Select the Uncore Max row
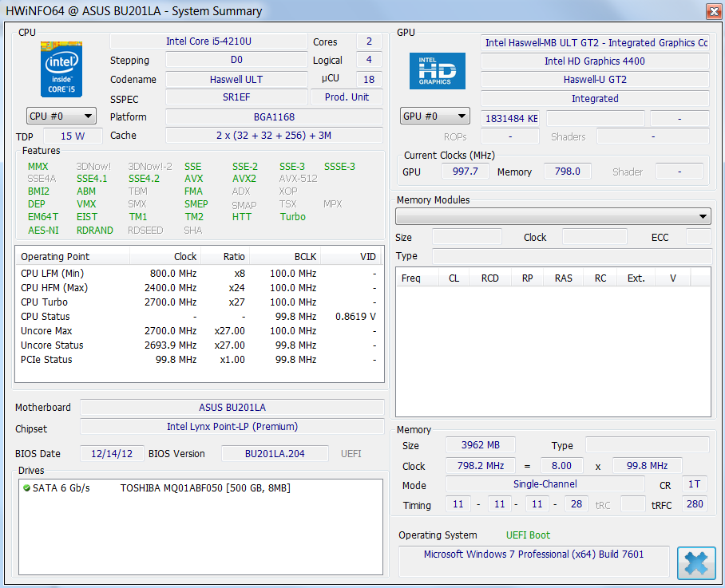Screen dimensions: 725x588 [199, 331]
